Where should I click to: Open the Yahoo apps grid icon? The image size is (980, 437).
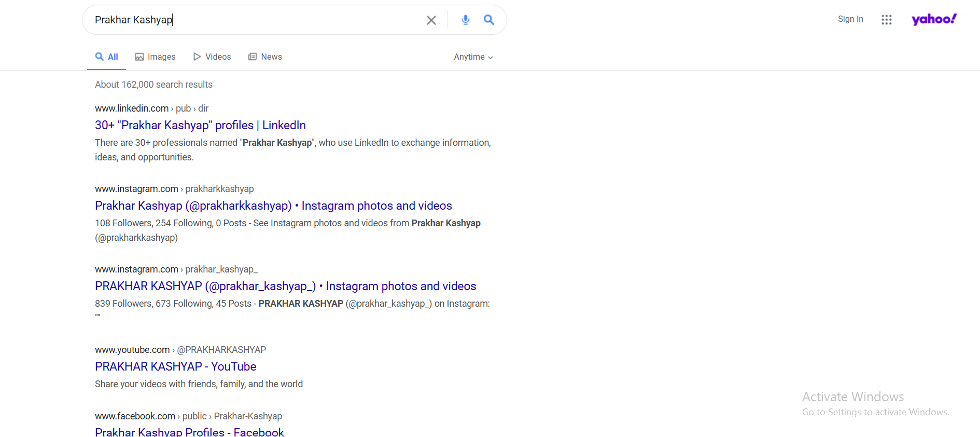pos(886,20)
